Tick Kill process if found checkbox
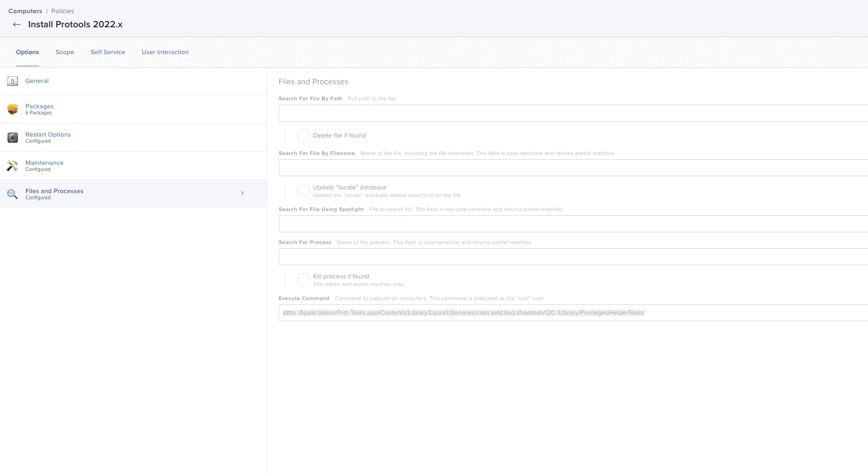The width and height of the screenshot is (868, 474). [304, 280]
